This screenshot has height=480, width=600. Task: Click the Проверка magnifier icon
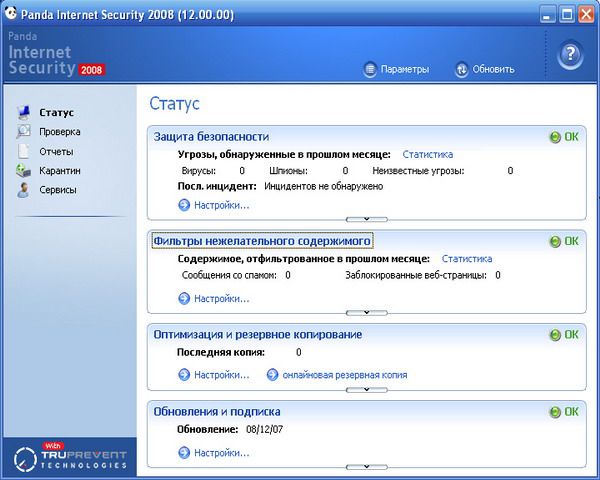pos(23,132)
